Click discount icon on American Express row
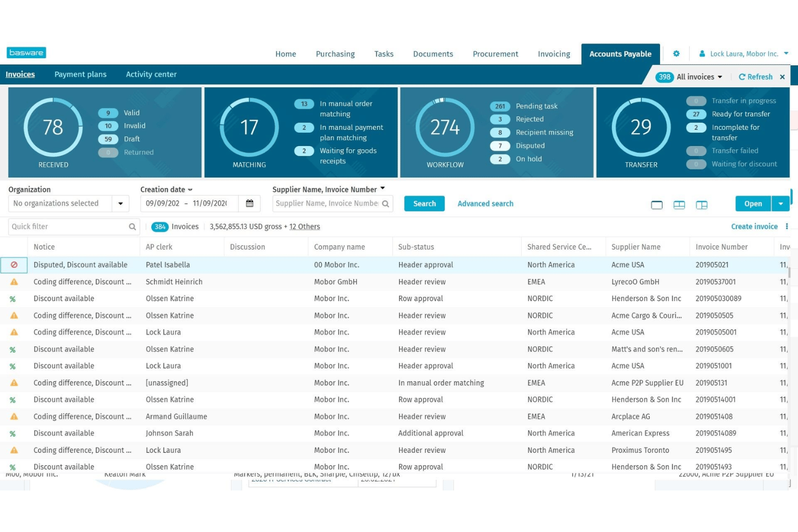The width and height of the screenshot is (798, 532). [x=12, y=433]
